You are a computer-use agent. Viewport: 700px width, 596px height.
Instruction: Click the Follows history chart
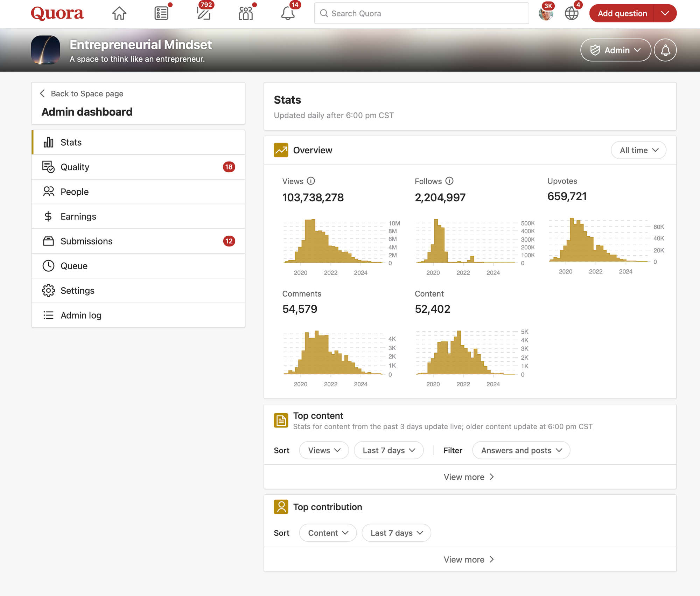[474, 247]
